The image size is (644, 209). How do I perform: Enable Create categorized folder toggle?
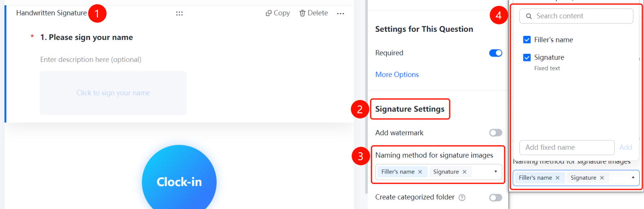click(x=496, y=198)
